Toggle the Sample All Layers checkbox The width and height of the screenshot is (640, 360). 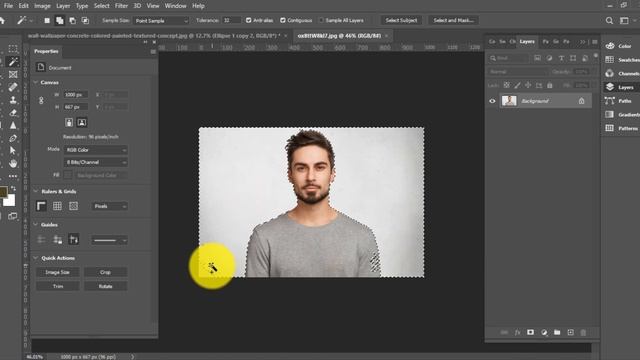321,20
